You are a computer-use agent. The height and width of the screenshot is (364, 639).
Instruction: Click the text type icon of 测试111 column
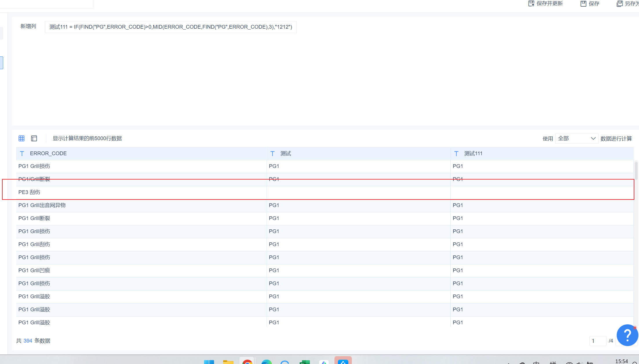tap(456, 153)
